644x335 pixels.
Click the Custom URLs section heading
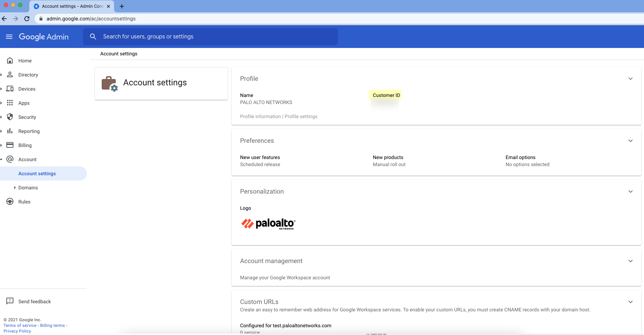tap(259, 302)
